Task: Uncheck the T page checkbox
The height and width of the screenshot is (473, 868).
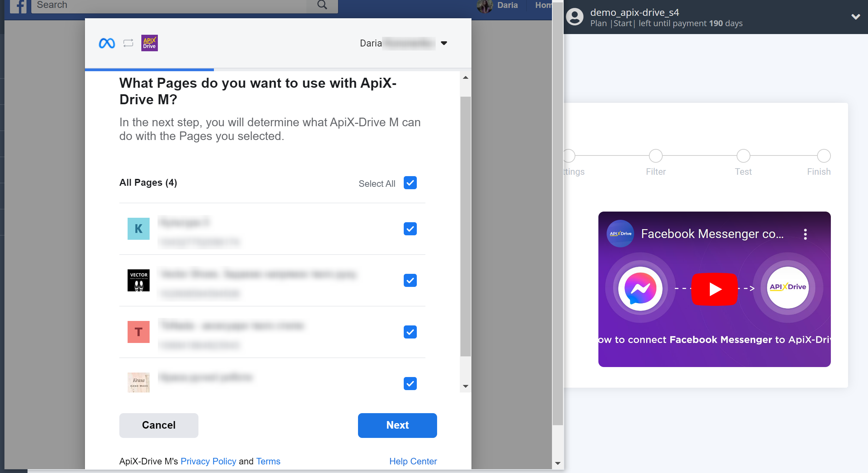Action: point(410,332)
